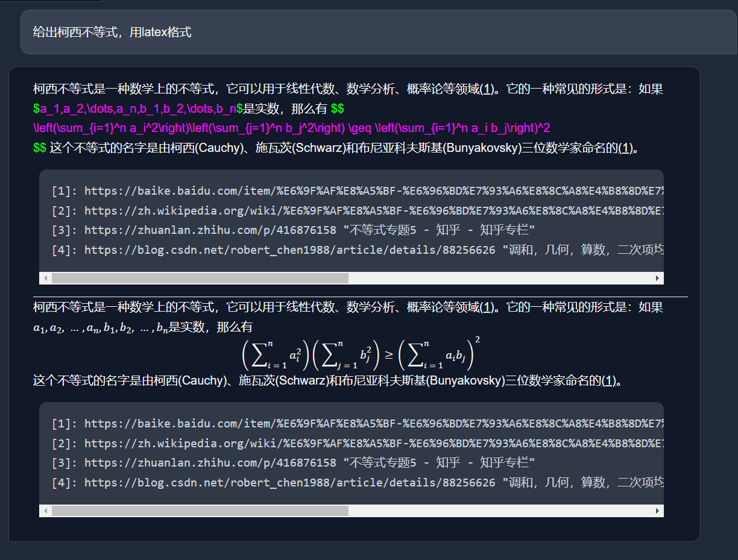Click scrollbar track right of first thumb
Image resolution: width=738 pixels, height=560 pixels.
[x=500, y=278]
